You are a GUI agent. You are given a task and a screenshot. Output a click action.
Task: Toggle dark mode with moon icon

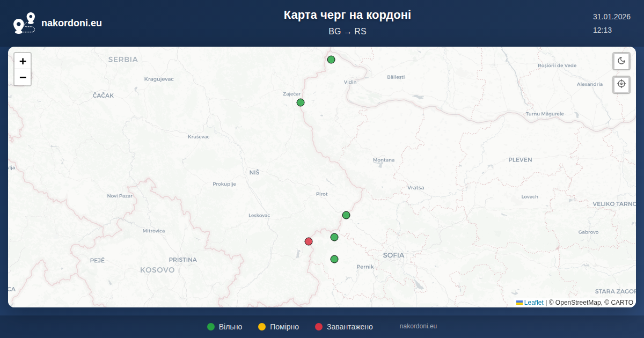[621, 61]
